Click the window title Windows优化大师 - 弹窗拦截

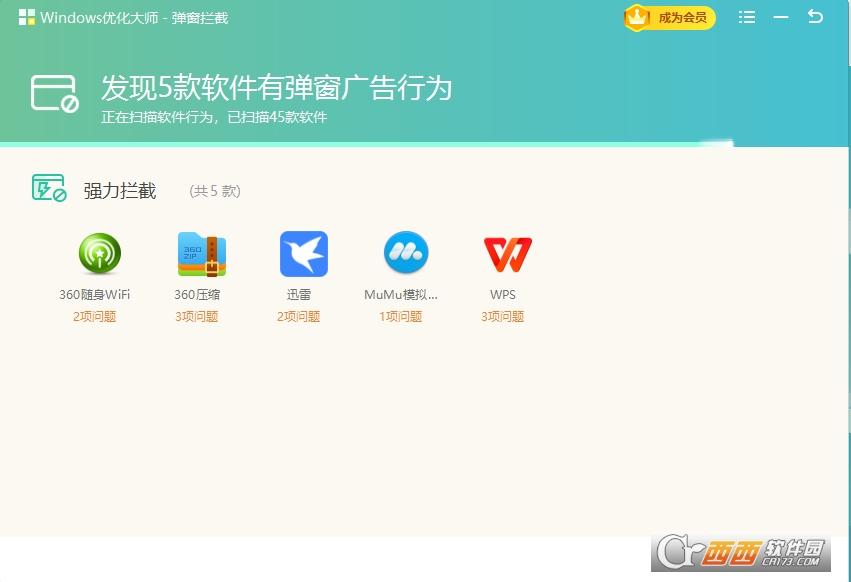point(134,18)
